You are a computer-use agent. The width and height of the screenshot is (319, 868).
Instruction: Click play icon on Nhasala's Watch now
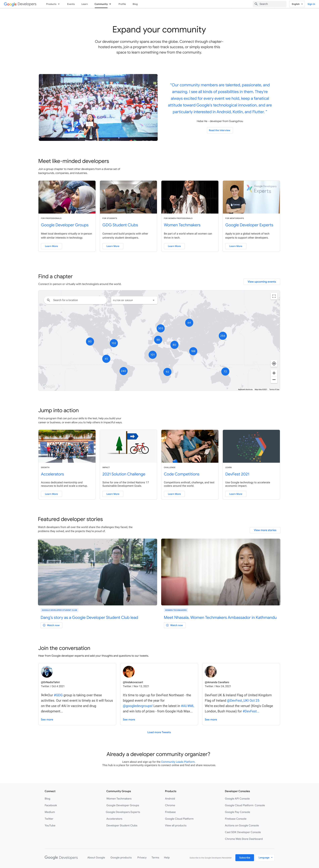click(x=167, y=625)
